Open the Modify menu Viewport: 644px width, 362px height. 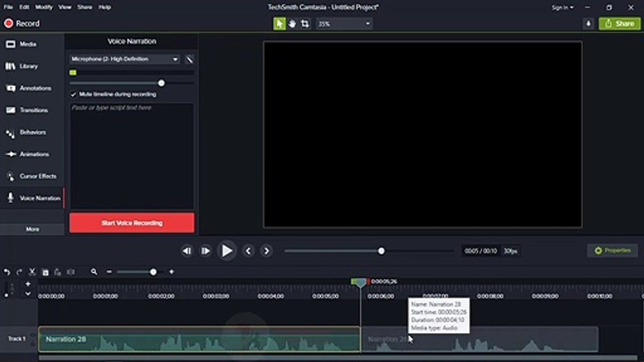point(44,7)
